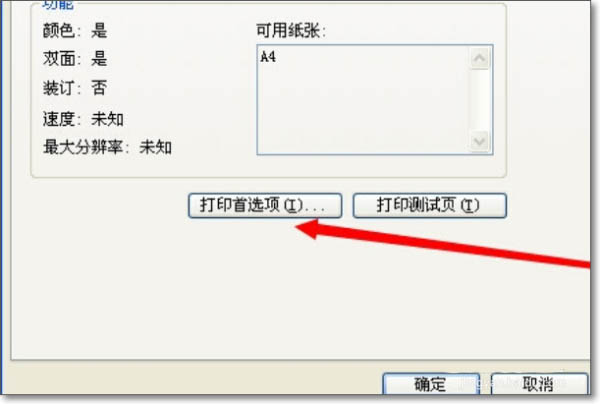
Task: Click the red arrow's tip
Action: pyautogui.click(x=298, y=227)
